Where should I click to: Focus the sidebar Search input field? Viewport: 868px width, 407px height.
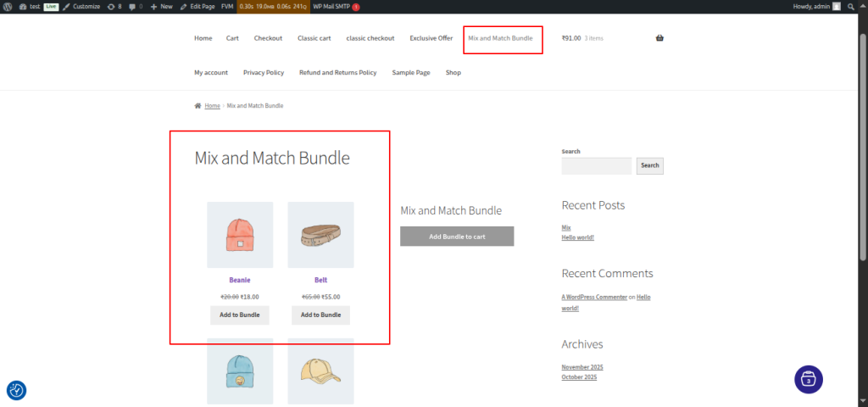tap(596, 165)
